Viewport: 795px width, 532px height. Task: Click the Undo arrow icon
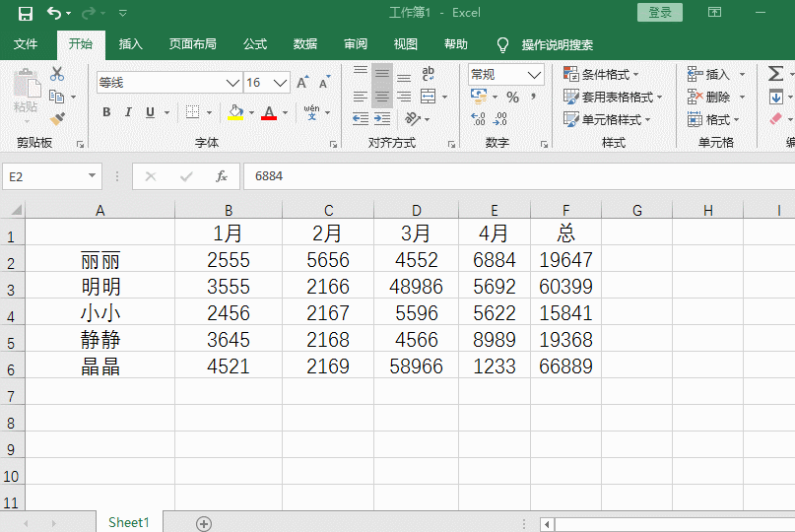54,13
